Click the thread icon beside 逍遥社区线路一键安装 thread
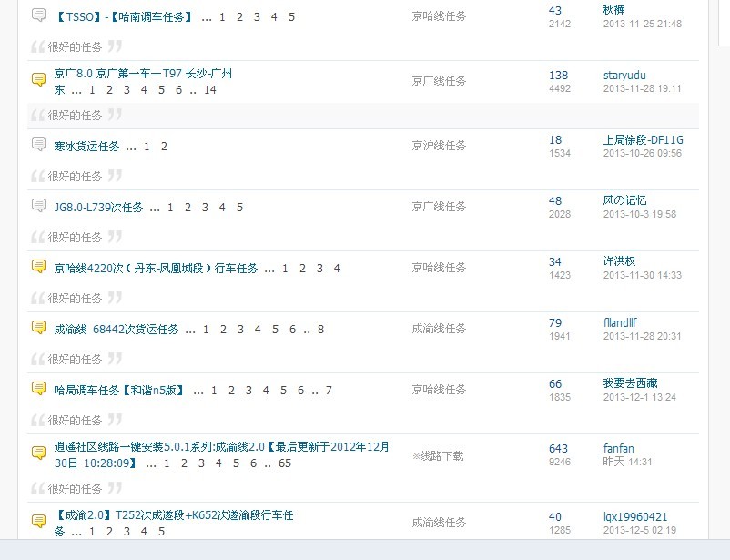The image size is (730, 560). [x=38, y=453]
